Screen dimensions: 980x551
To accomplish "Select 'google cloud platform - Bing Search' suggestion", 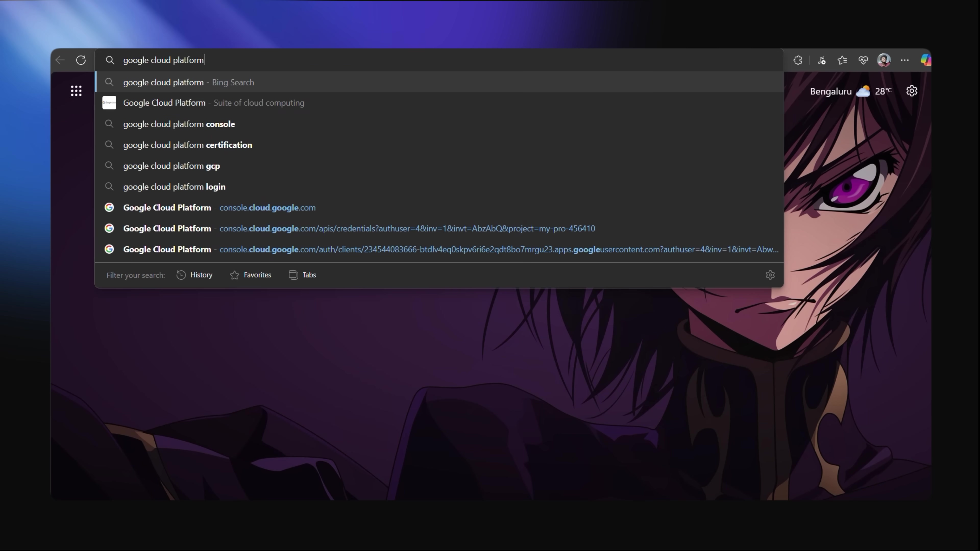I will [x=439, y=82].
